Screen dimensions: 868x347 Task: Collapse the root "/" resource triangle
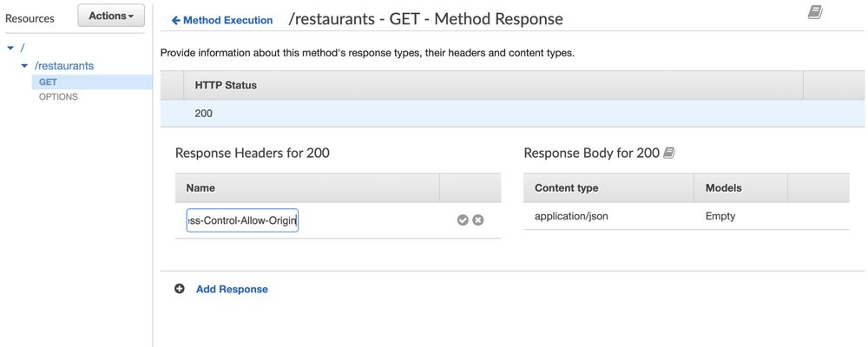10,47
